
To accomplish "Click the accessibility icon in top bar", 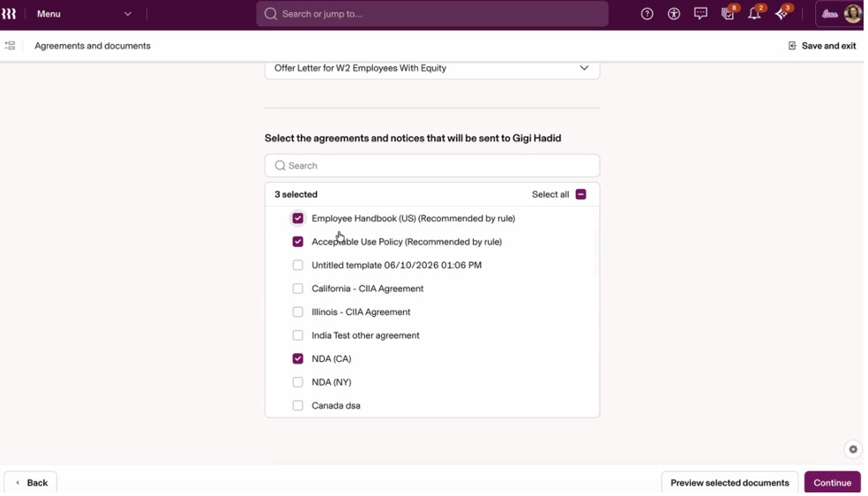I will (x=674, y=14).
